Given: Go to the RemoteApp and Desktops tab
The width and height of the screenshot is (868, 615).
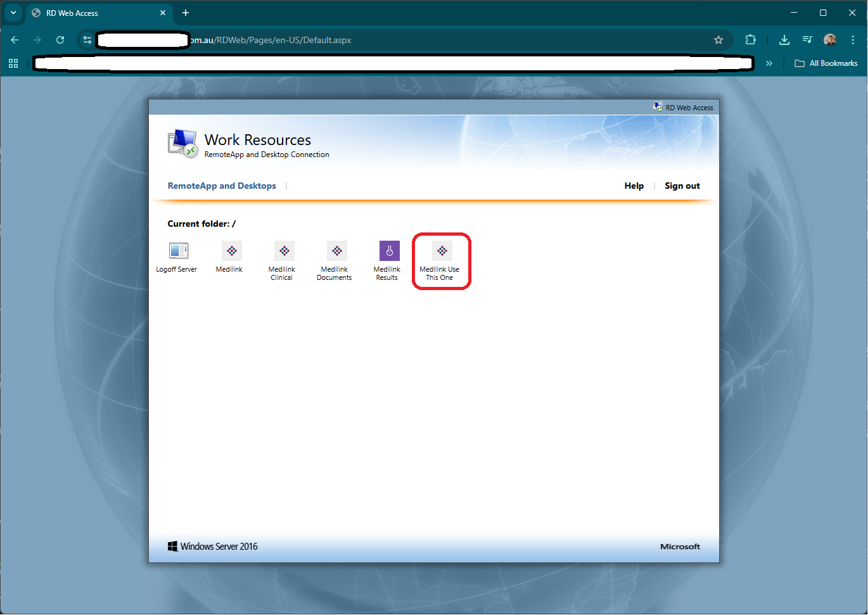Looking at the screenshot, I should click(222, 186).
